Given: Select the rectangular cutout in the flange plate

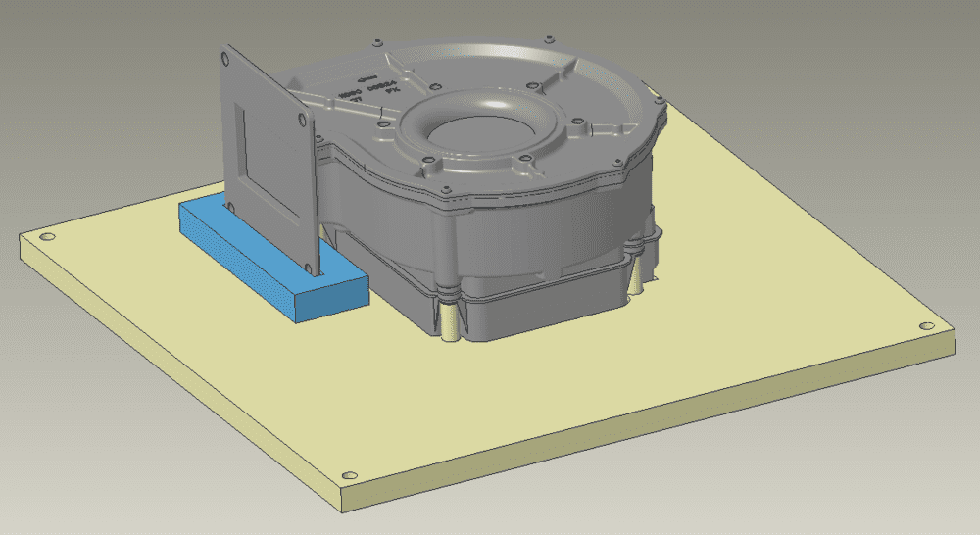Looking at the screenshot, I should (267, 163).
